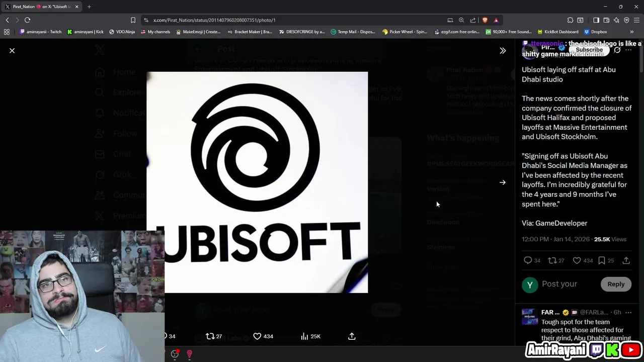This screenshot has height=362, width=644.
Task: Open a new browser tab
Action: [x=89, y=7]
